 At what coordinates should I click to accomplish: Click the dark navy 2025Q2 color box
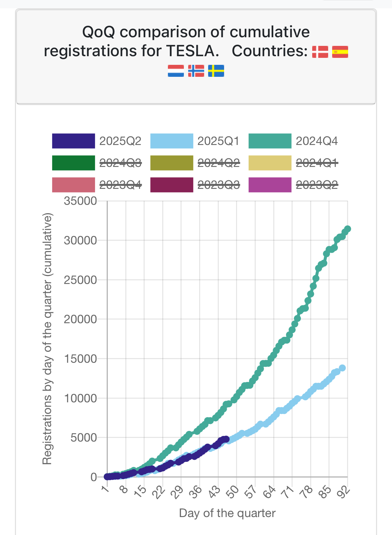[73, 141]
